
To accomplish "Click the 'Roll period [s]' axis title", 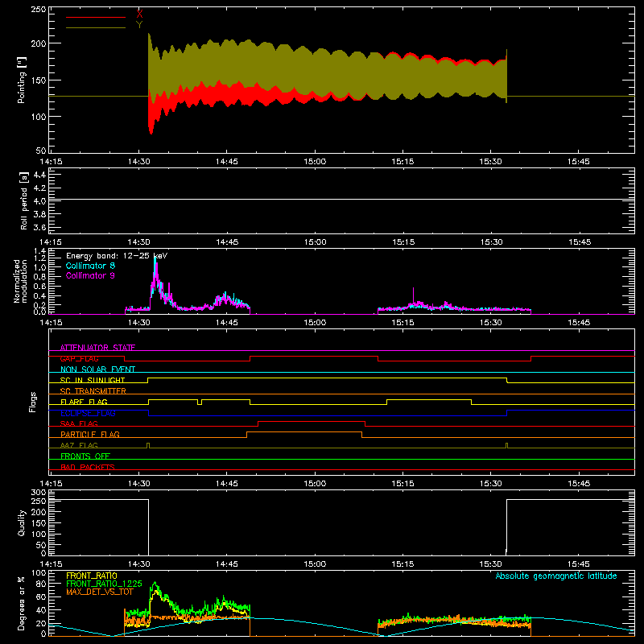I will tap(24, 200).
